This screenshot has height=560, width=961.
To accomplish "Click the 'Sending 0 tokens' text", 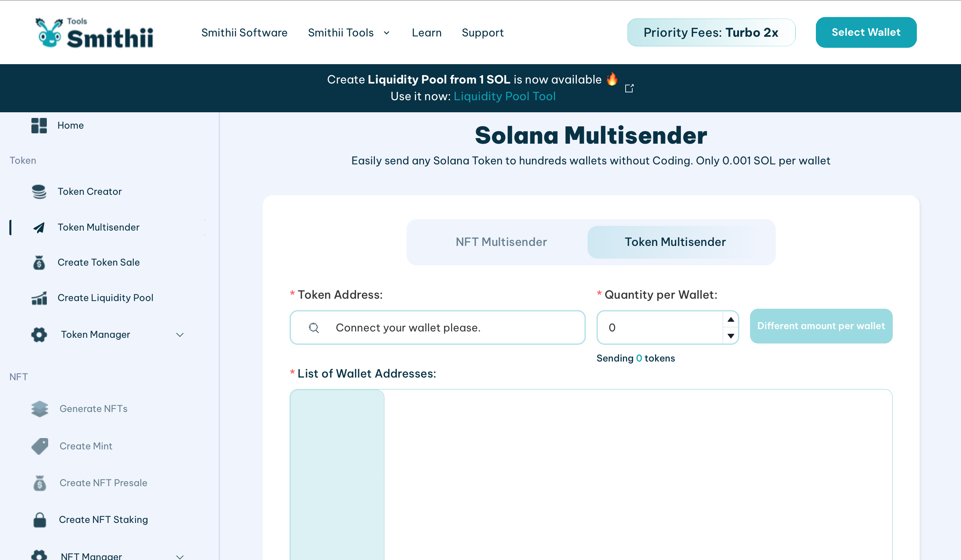I will point(635,359).
